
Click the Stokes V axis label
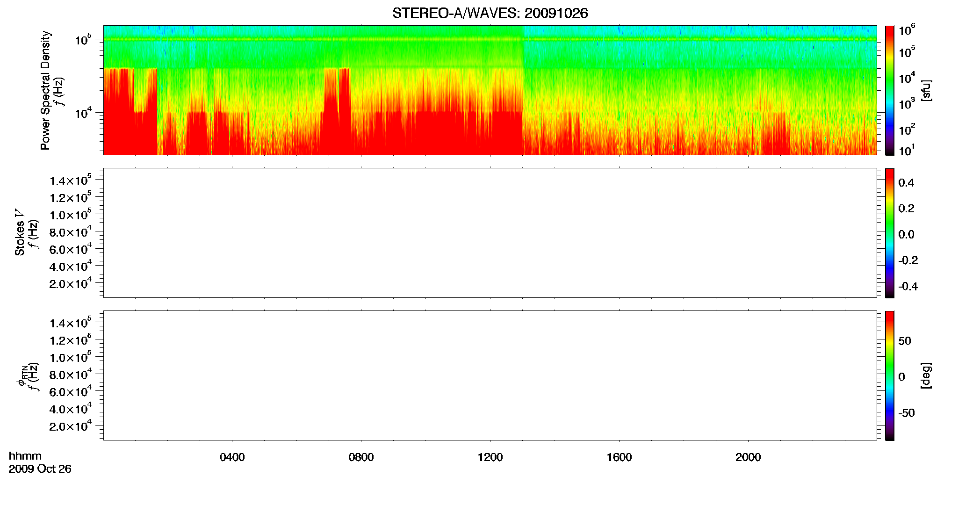pyautogui.click(x=20, y=233)
